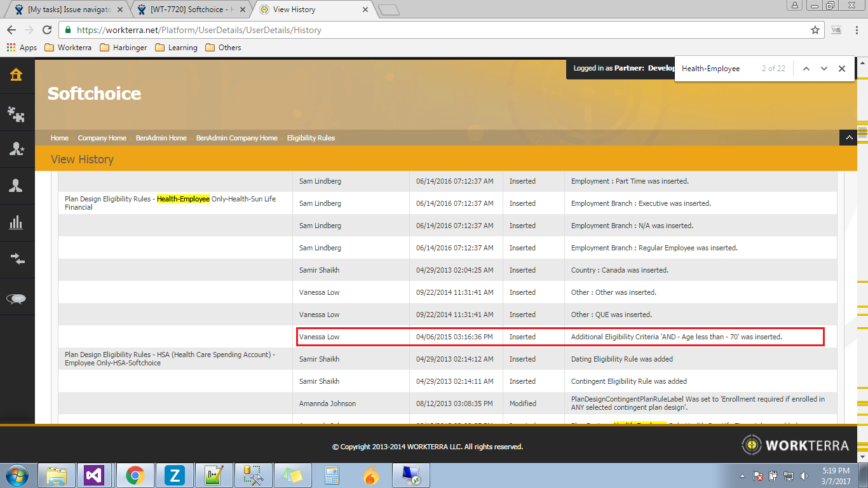Click the home icon in left sidebar
868x488 pixels.
(x=17, y=75)
